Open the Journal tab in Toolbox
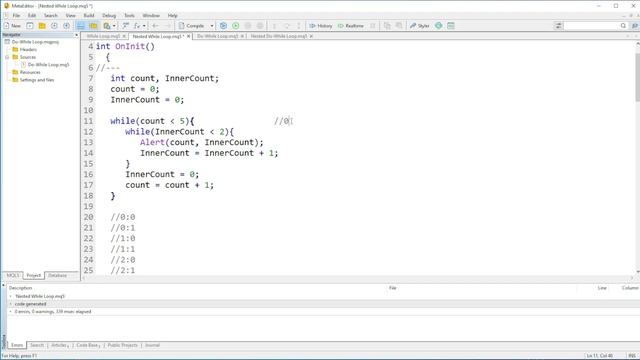Viewport: 640px width, 360px height. [152, 345]
